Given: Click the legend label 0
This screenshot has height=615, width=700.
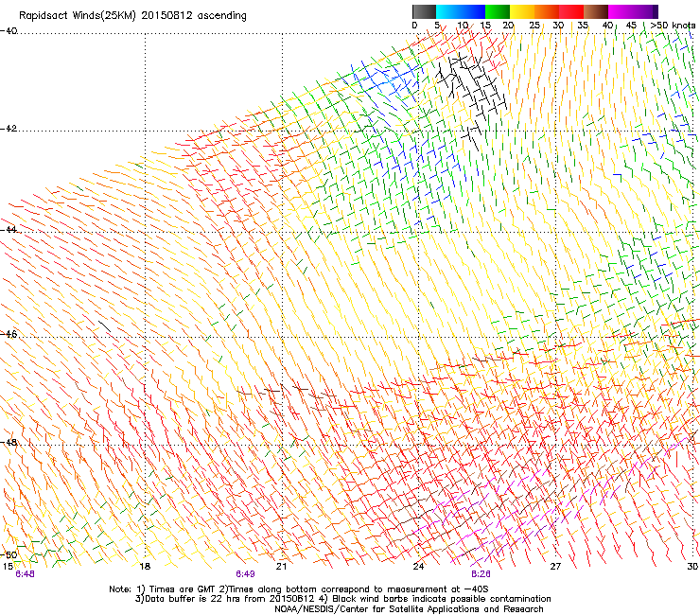Looking at the screenshot, I should pyautogui.click(x=414, y=26).
